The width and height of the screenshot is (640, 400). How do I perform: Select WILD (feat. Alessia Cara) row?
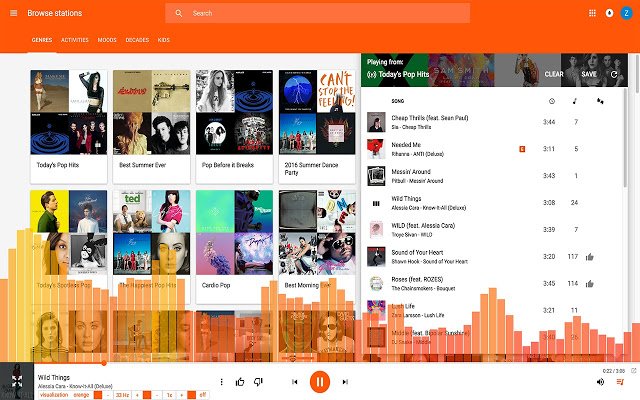492,230
